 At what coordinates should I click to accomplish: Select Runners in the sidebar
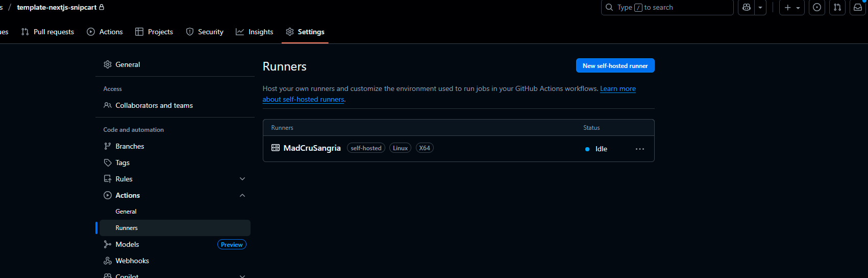(175, 228)
